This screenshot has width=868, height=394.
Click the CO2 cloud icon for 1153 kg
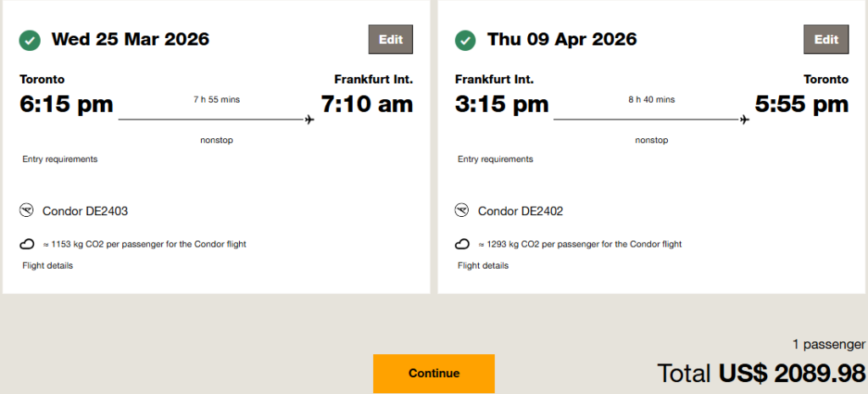click(x=27, y=244)
